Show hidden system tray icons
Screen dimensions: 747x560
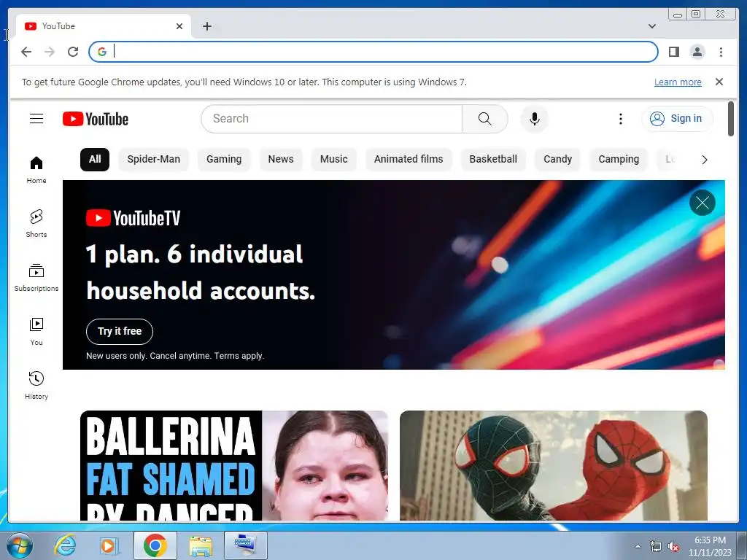(638, 546)
